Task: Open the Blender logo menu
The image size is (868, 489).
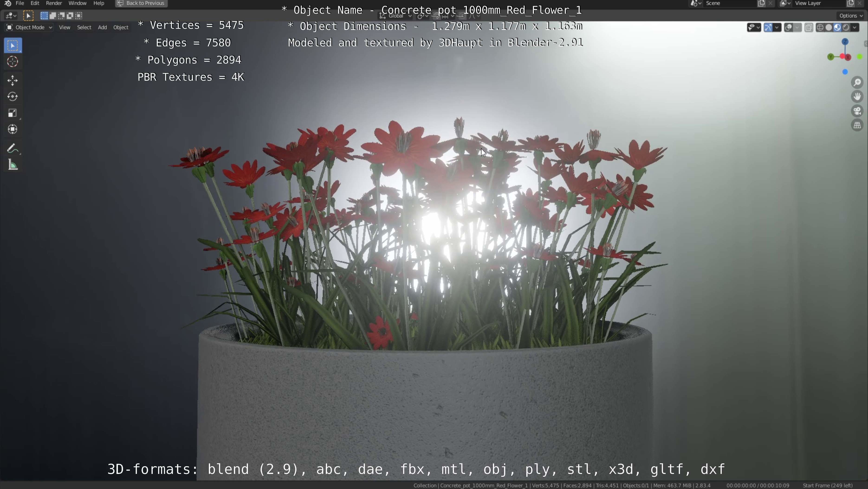Action: 7,3
